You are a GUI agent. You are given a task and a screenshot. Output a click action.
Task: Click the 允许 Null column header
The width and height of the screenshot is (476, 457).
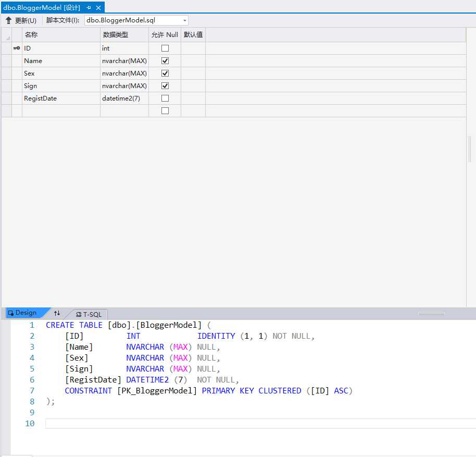coord(165,34)
